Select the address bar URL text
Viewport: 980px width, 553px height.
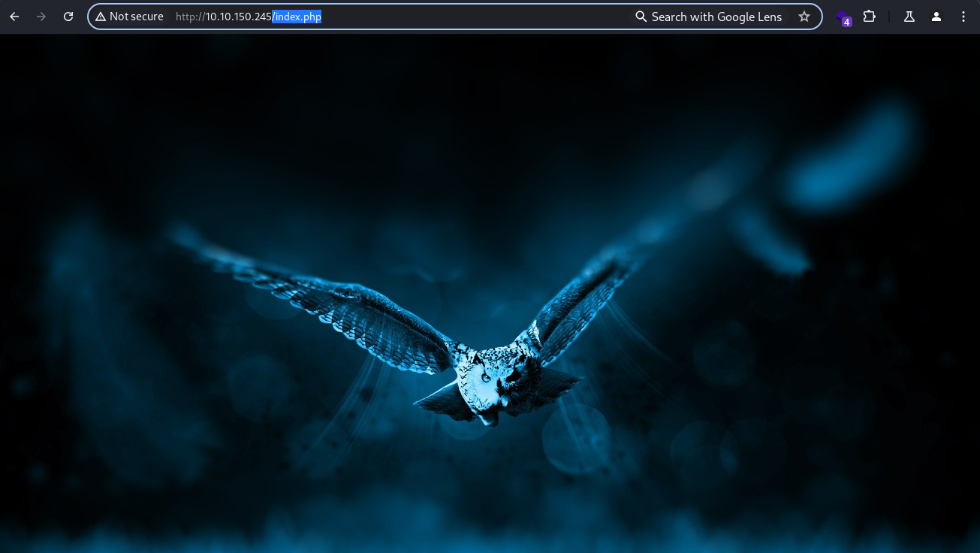click(249, 17)
